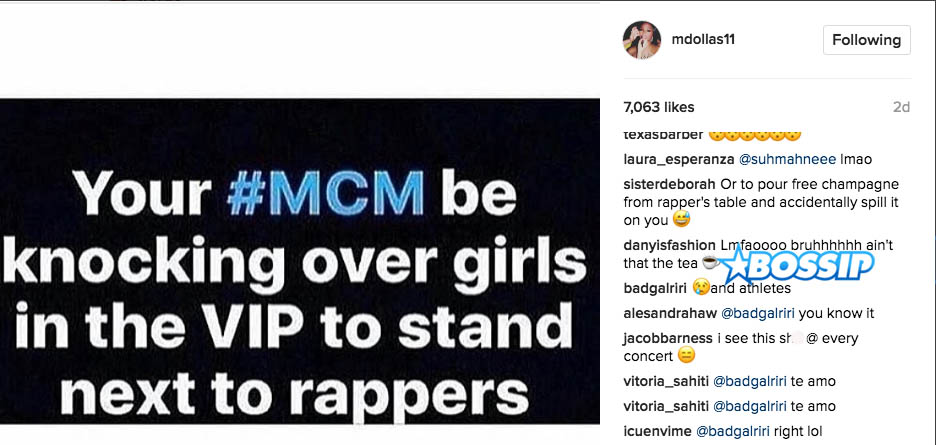Click the 7,063 likes count
This screenshot has width=936, height=445.
(659, 108)
